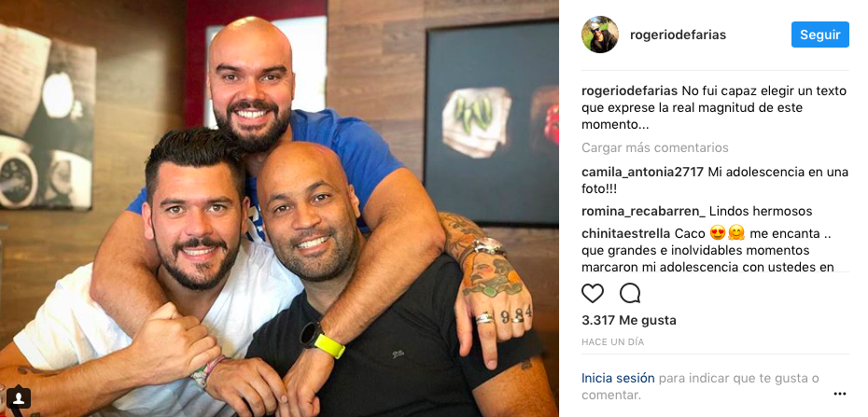Select comment Mi adolescencia en una foto
The width and height of the screenshot is (868, 417).
coord(715,180)
